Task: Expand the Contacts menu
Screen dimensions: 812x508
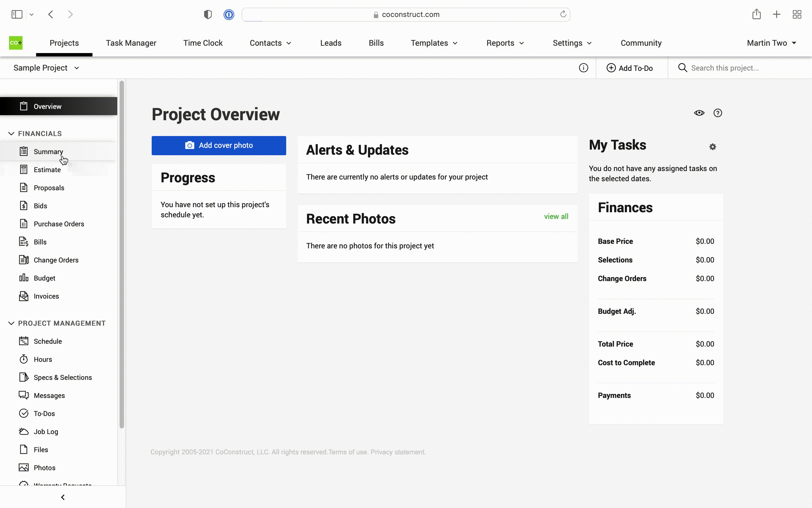Action: pos(270,43)
